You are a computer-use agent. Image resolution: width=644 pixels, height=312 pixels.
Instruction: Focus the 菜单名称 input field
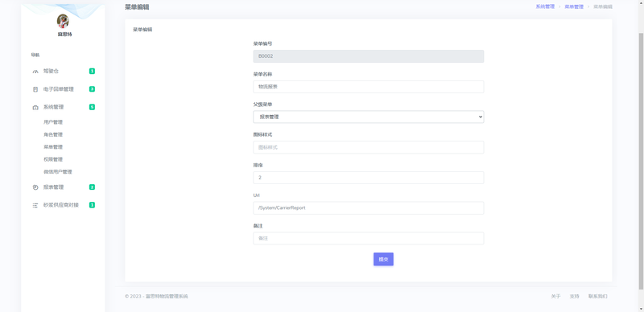369,87
